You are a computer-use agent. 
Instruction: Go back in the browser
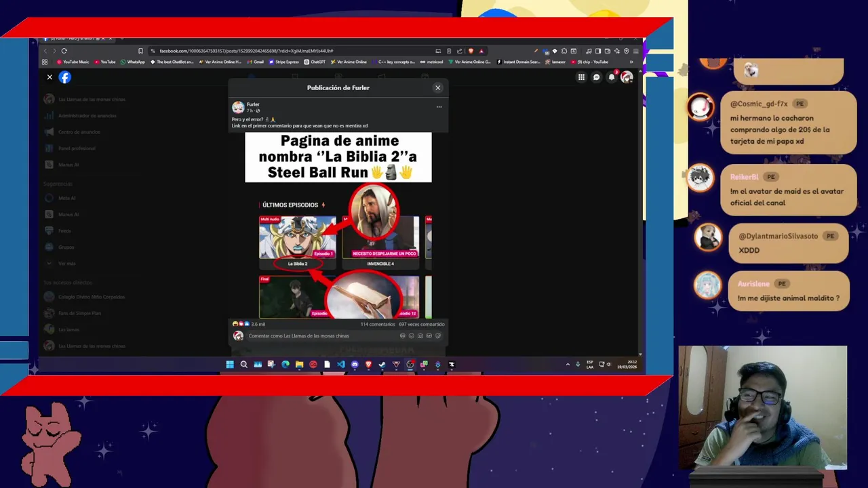point(45,51)
